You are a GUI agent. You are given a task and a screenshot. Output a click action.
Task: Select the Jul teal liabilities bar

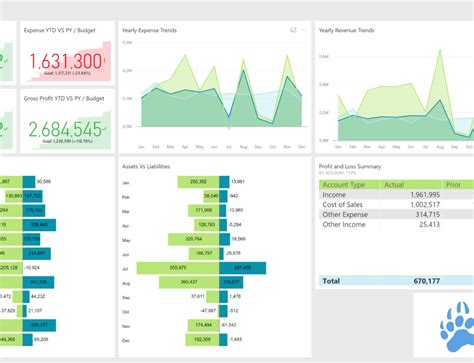(x=243, y=268)
